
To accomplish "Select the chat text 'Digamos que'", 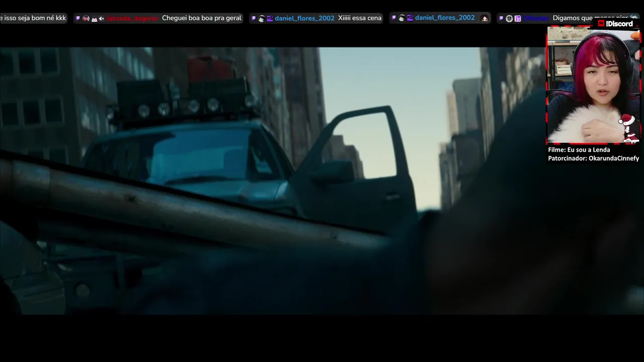I will coord(573,18).
